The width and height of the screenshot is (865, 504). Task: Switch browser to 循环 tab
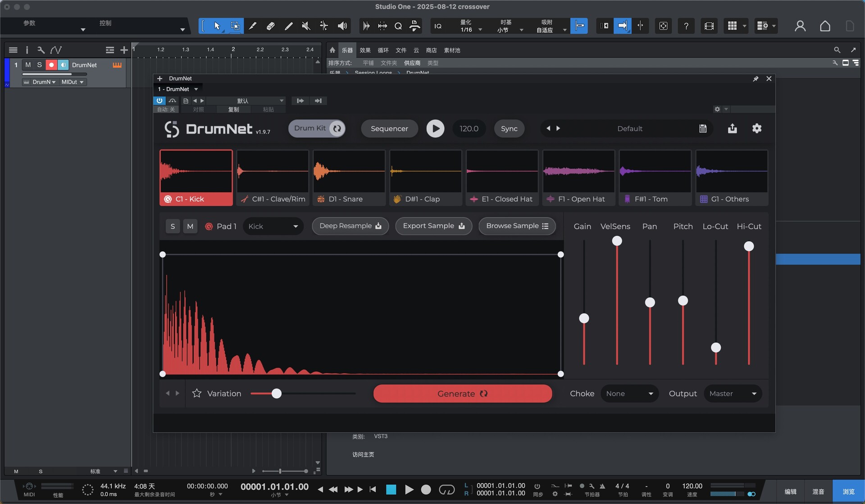383,50
